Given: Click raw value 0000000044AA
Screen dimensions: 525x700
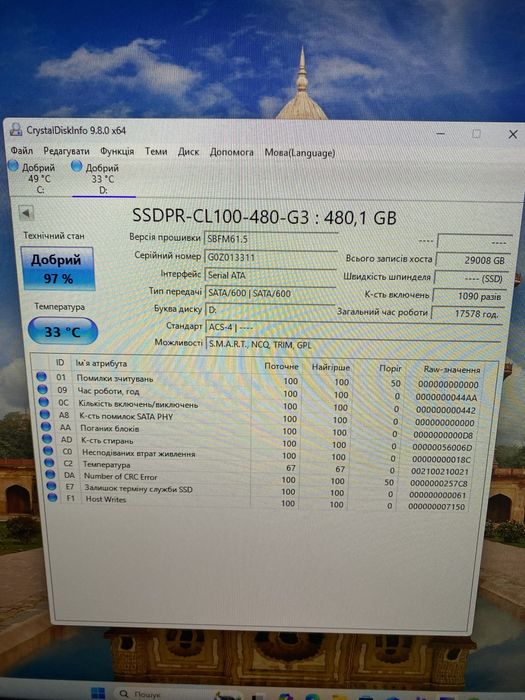Looking at the screenshot, I should coord(446,397).
